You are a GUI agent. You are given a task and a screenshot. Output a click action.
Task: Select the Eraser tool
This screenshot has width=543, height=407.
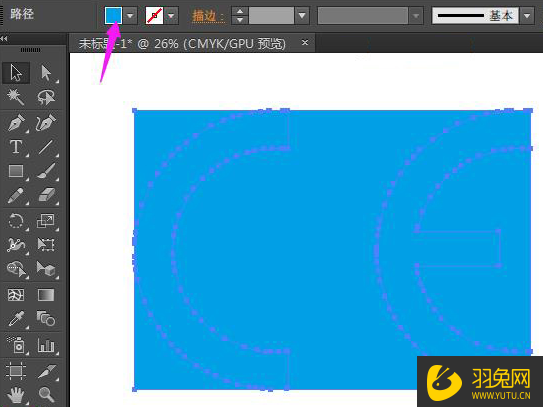(x=46, y=195)
